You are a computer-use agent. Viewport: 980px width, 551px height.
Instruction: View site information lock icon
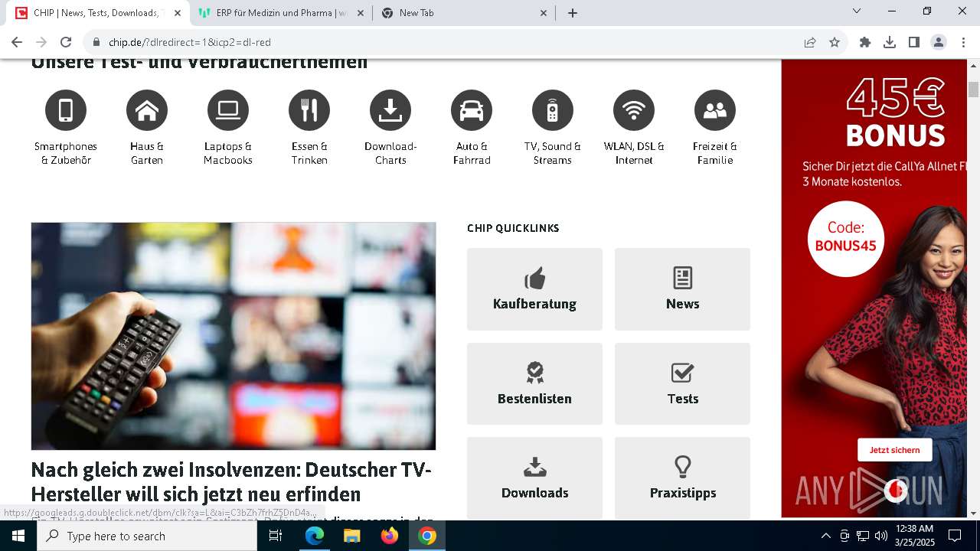coord(96,42)
